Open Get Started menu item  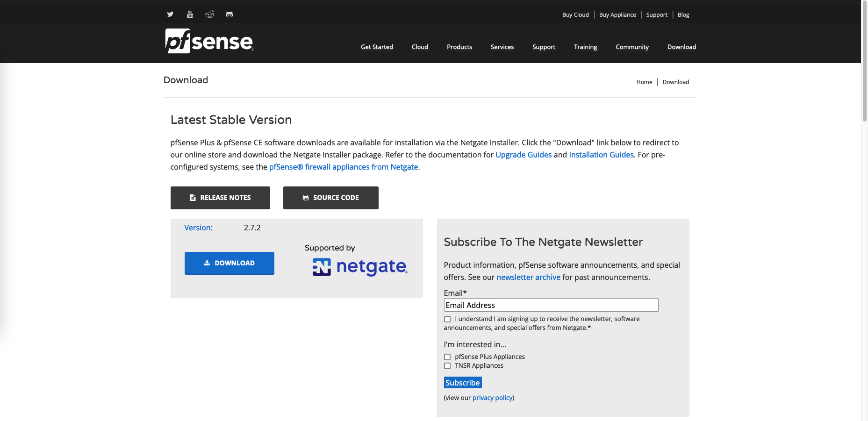(377, 47)
